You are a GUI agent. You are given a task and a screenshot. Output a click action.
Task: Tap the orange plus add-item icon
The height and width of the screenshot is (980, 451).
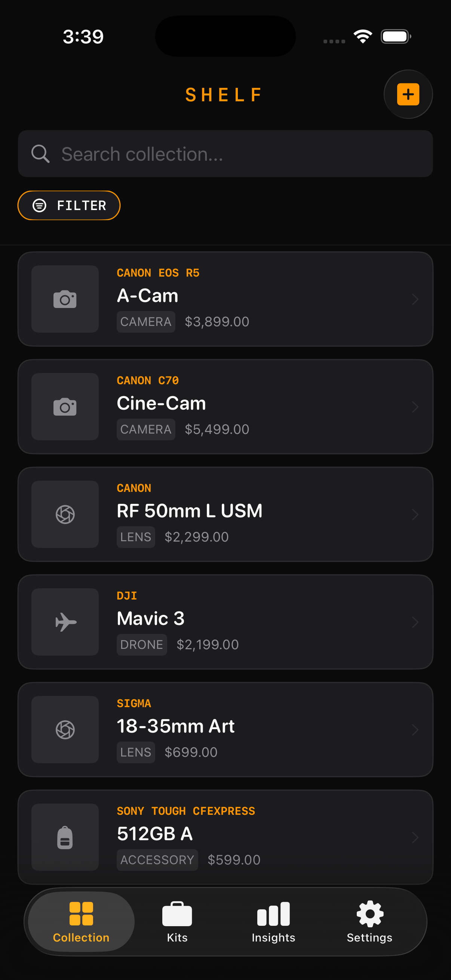tap(408, 94)
